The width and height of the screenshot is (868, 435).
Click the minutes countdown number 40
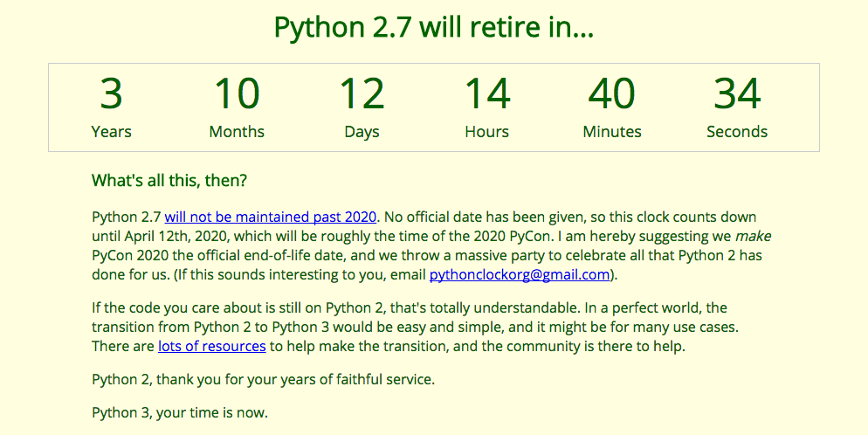coord(612,94)
